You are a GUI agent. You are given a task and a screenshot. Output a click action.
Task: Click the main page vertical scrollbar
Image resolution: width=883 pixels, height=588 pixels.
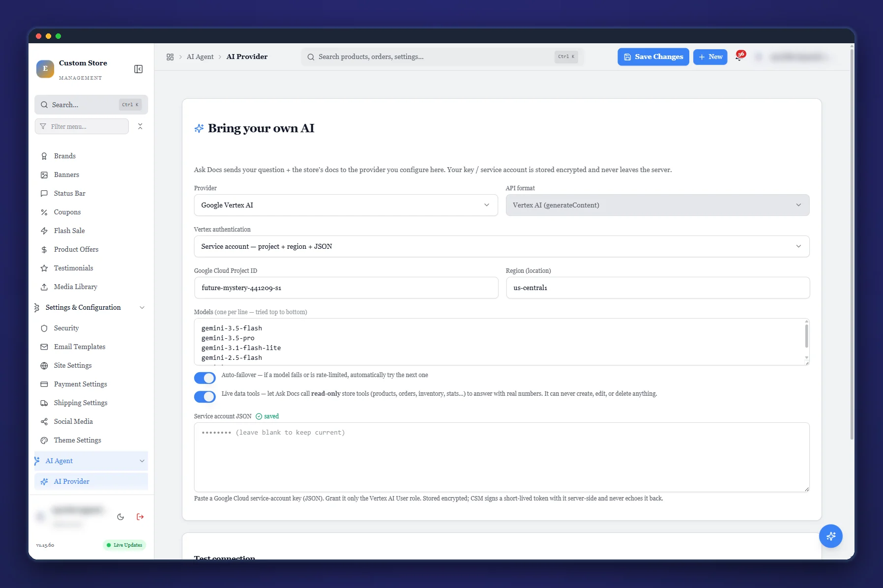pos(852,243)
